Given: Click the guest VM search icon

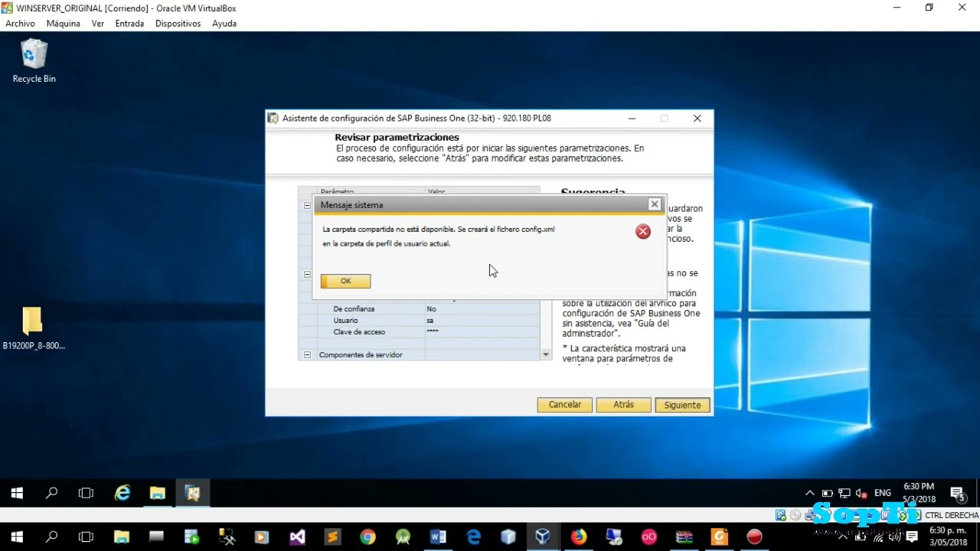Looking at the screenshot, I should click(x=51, y=494).
